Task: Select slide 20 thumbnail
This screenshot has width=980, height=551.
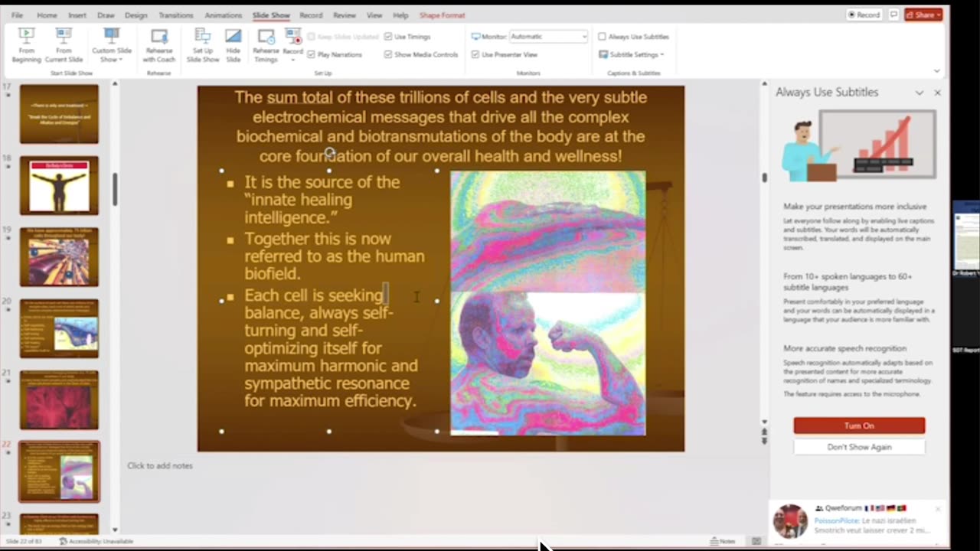Action: [x=59, y=328]
